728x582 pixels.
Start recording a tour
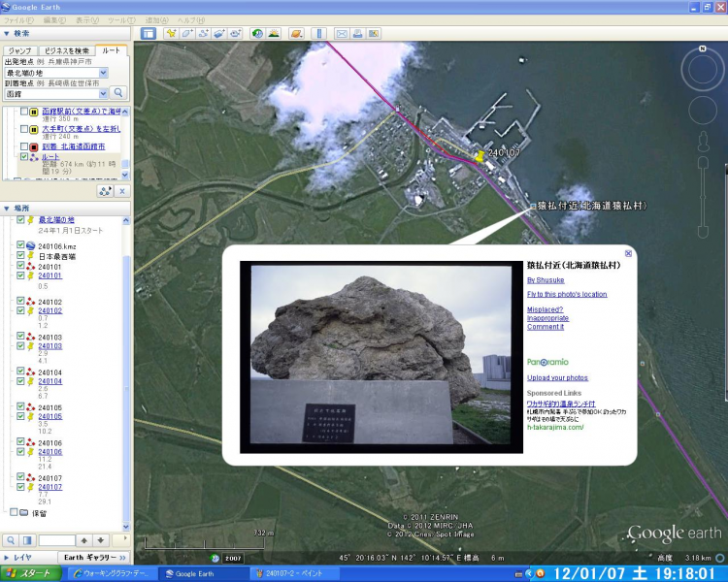[x=236, y=33]
